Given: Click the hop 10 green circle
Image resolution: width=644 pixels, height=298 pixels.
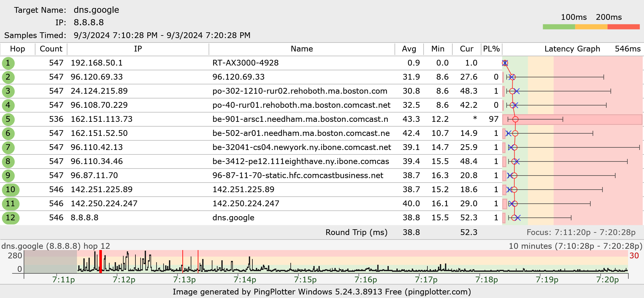Looking at the screenshot, I should [x=11, y=190].
